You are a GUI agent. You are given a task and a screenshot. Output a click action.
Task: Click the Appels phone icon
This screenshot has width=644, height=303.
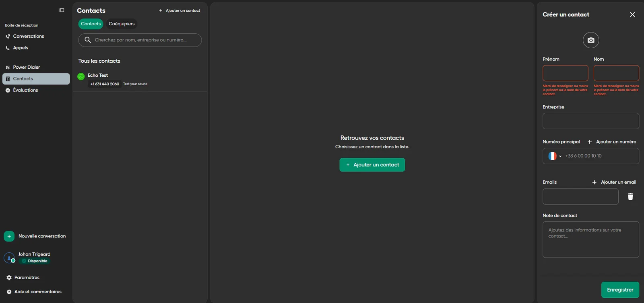point(8,48)
